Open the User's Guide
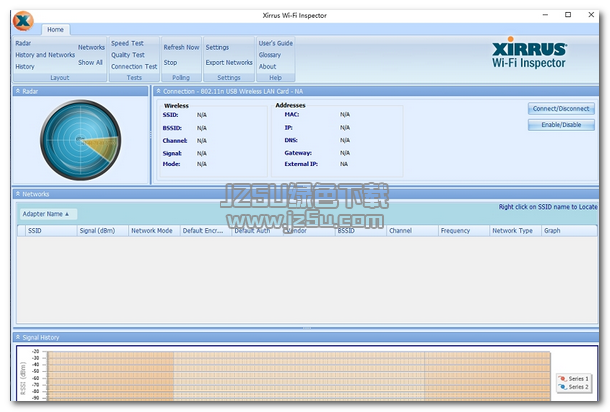Viewport: 610px width, 412px height. click(276, 43)
